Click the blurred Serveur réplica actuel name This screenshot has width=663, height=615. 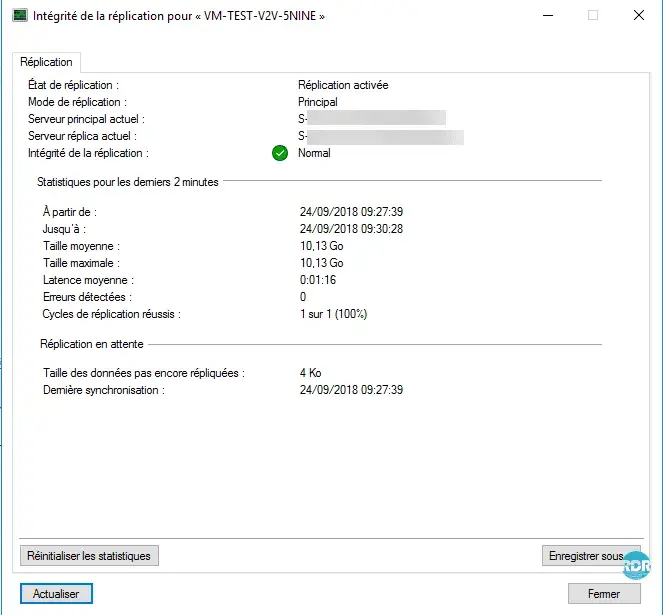click(380, 136)
